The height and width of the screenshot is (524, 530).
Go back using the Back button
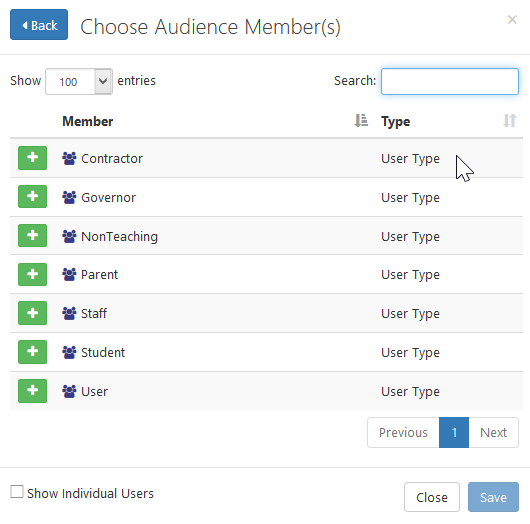point(39,25)
